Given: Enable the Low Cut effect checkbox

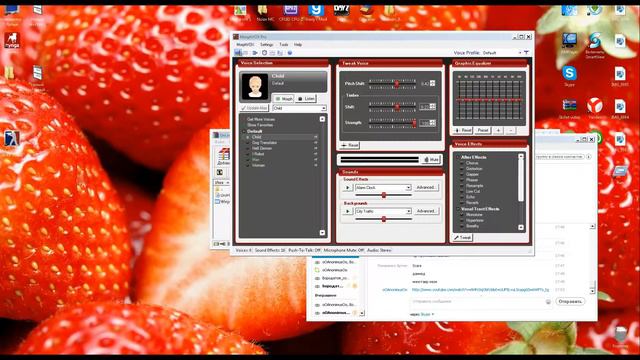Looking at the screenshot, I should point(462,191).
